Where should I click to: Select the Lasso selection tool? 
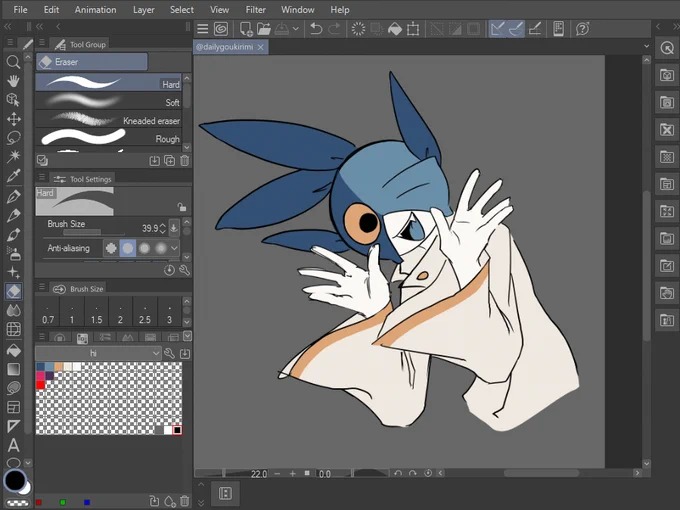[13, 138]
